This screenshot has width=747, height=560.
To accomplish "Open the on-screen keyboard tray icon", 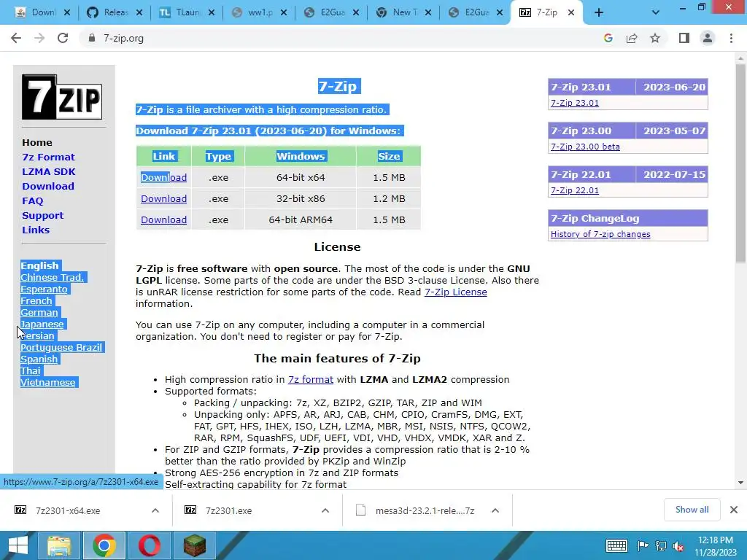I will pos(616,545).
